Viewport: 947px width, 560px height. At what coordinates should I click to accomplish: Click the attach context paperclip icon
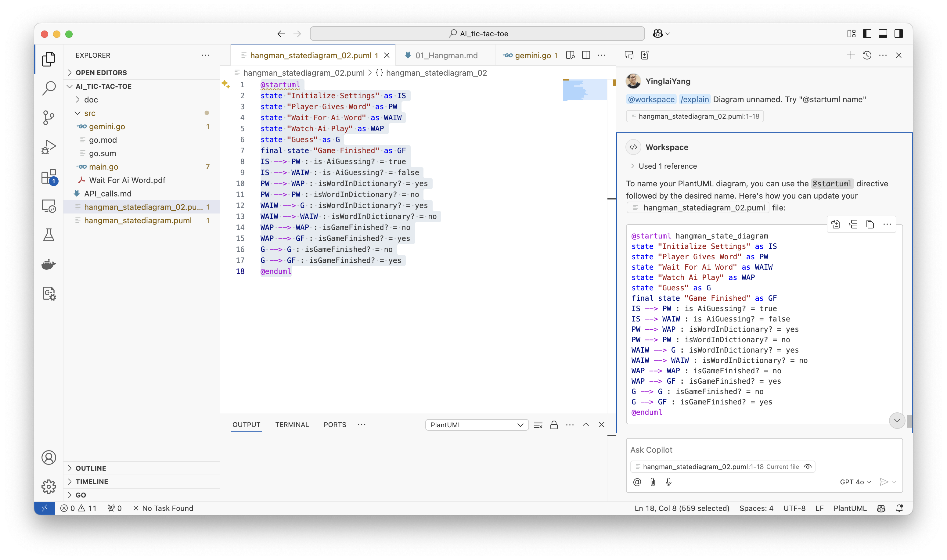click(x=653, y=482)
